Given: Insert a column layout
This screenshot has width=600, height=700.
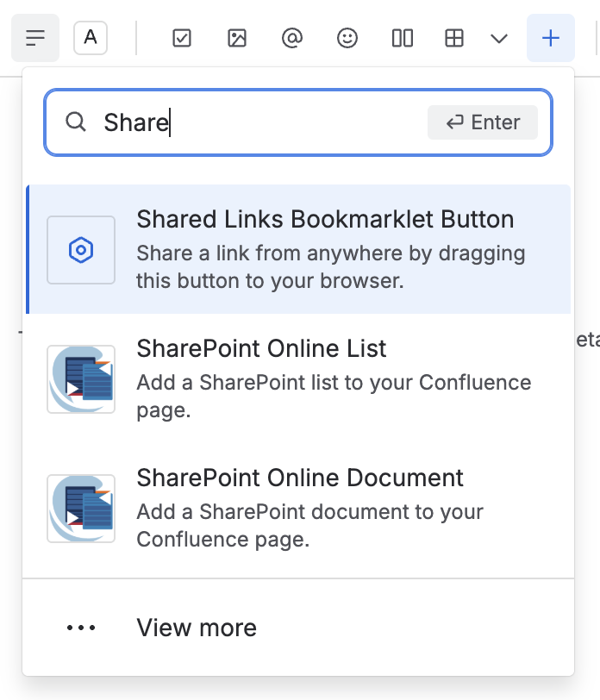Looking at the screenshot, I should click(403, 38).
